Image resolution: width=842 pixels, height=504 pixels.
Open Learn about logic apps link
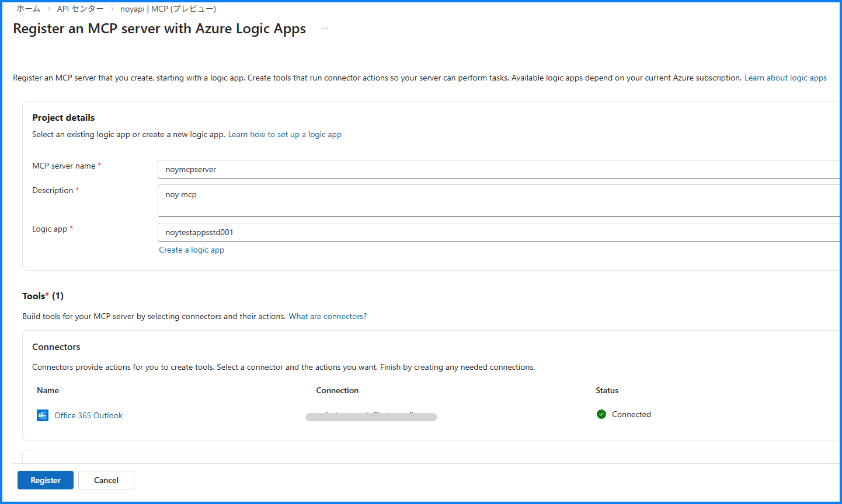[785, 78]
